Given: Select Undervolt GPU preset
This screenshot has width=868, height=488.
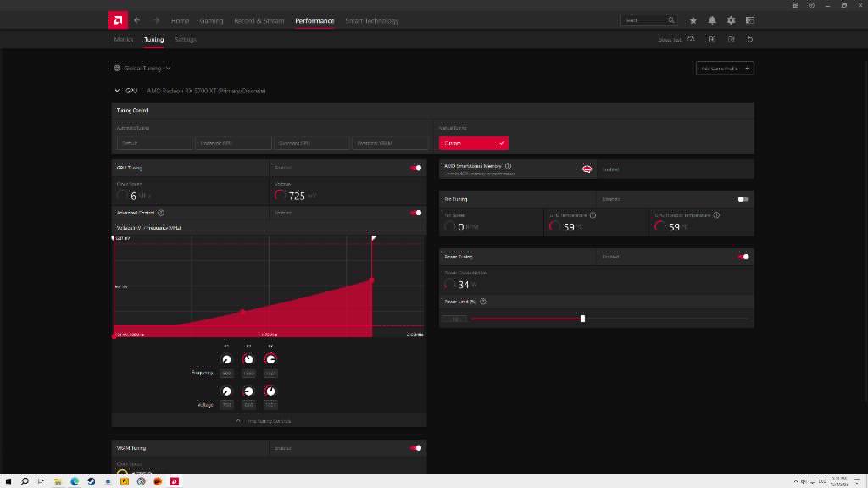Looking at the screenshot, I should 233,143.
